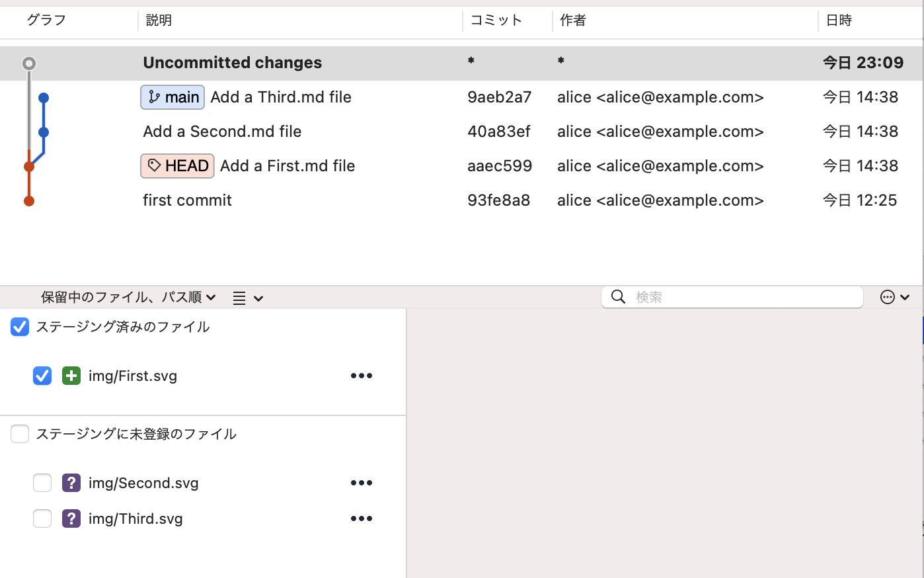This screenshot has width=924, height=578.
Task: Click commit hash 93fe8a8
Action: tap(499, 200)
